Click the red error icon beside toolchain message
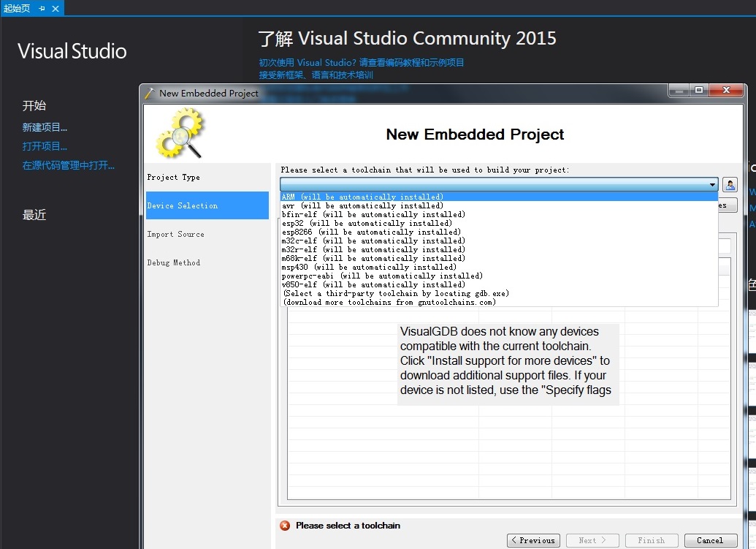Screen dimensions: 756x549 285,526
